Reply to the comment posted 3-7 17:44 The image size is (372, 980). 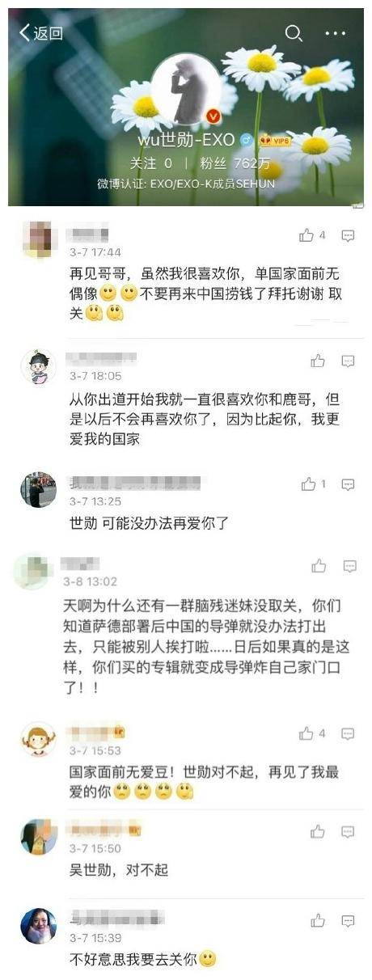click(348, 236)
